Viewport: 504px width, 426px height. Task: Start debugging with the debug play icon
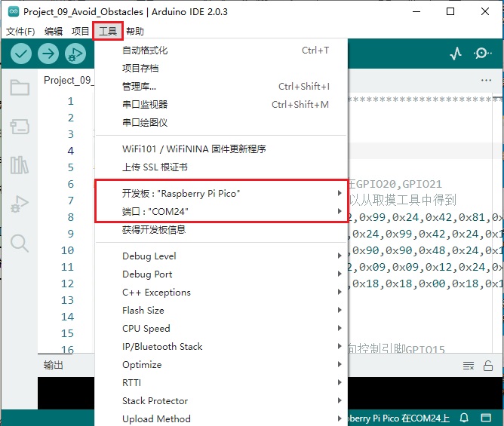pyautogui.click(x=75, y=54)
